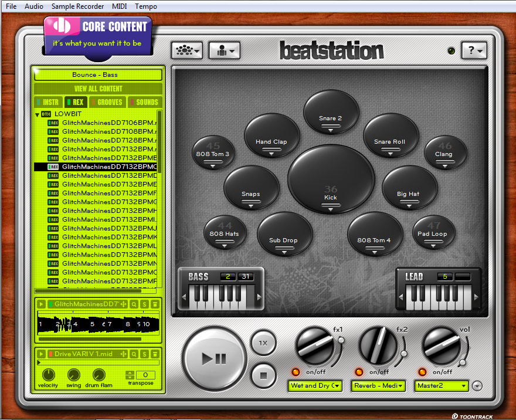
Task: Hit the Pad Loop pad
Action: pyautogui.click(x=434, y=232)
